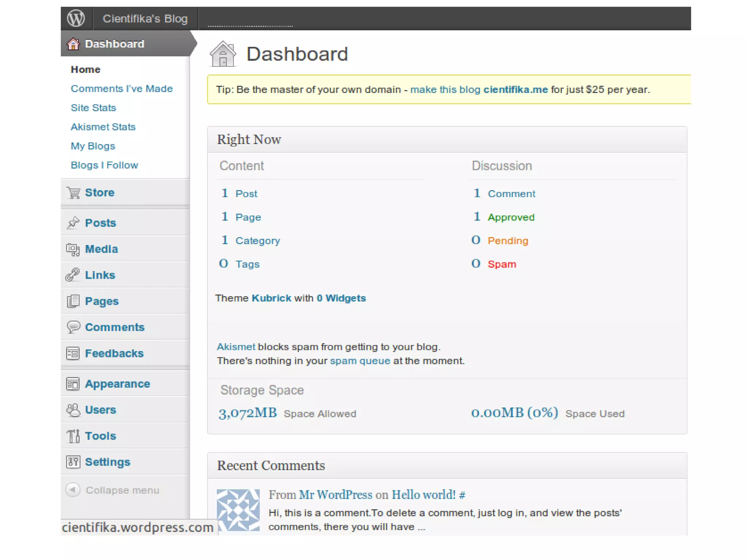Click the Comments speech bubble icon

73,327
